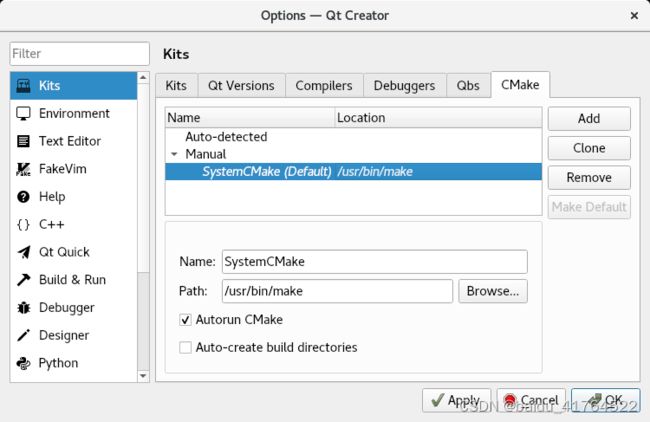The height and width of the screenshot is (422, 650).
Task: Confirm with the OK button
Action: pyautogui.click(x=606, y=400)
